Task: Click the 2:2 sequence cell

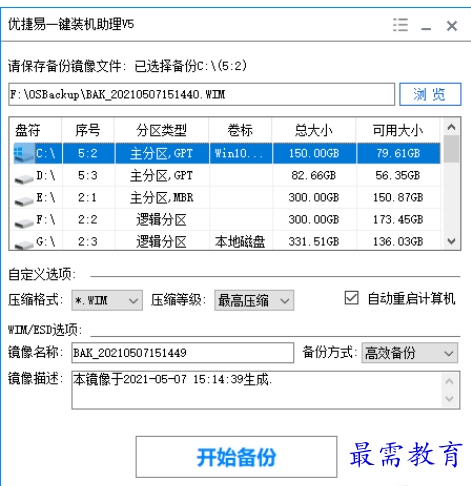Action: (88, 219)
